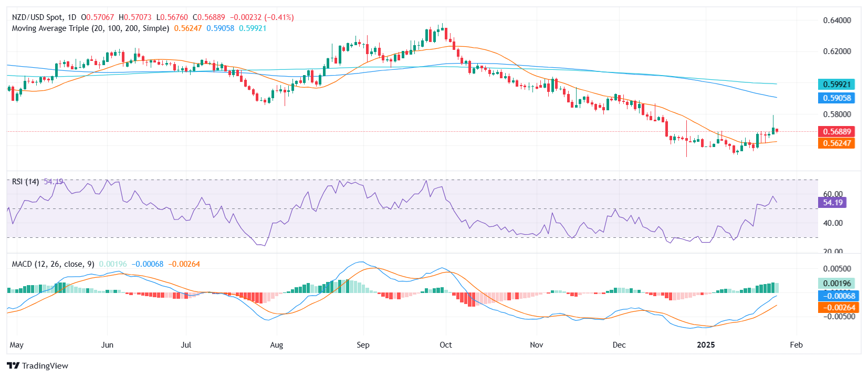Viewport: 868px width, 377px height.
Task: Click the green 0.00196 MACD histogram tag
Action: [x=836, y=284]
